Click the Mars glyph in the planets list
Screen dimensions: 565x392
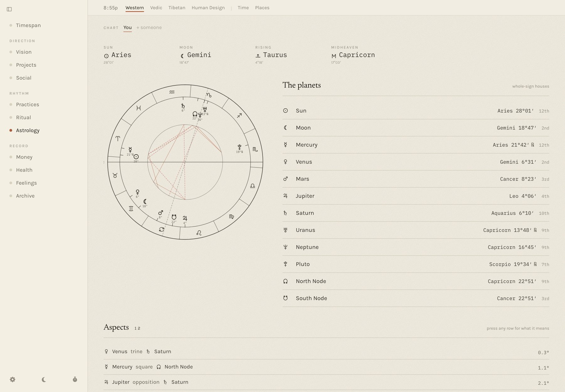coord(285,179)
